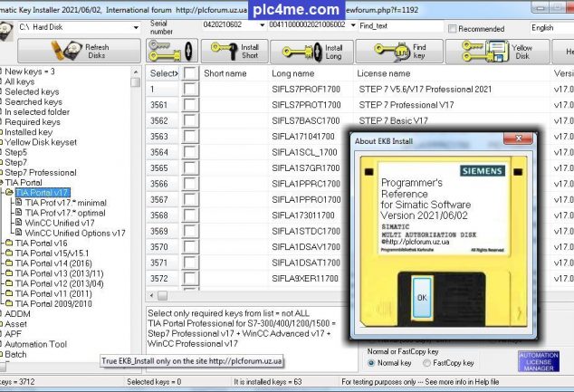Select the TIA Portal v16 folder
This screenshot has height=392, width=574.
click(x=48, y=244)
